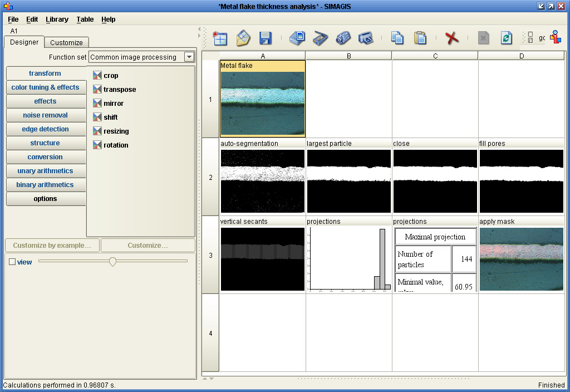Expand the edge detection category
Image resolution: width=570 pixels, height=392 pixels.
coord(46,129)
